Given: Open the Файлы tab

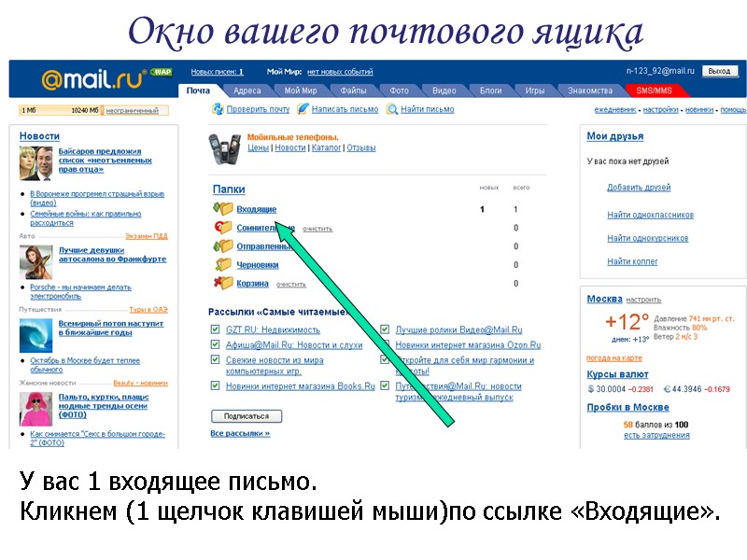Looking at the screenshot, I should click(353, 91).
